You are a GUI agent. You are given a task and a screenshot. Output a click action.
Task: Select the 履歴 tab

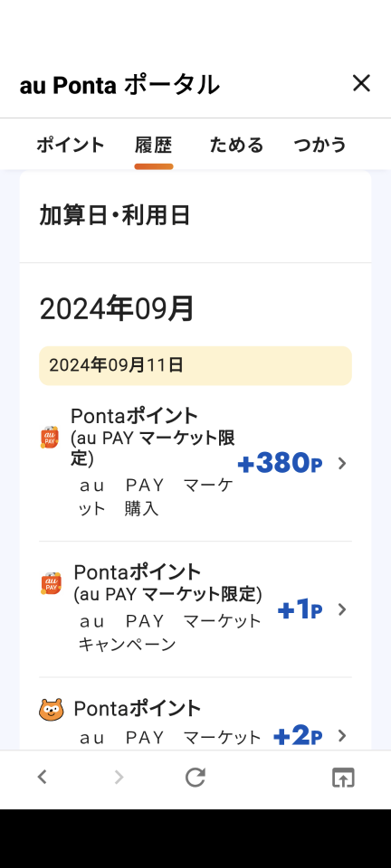coord(153,145)
